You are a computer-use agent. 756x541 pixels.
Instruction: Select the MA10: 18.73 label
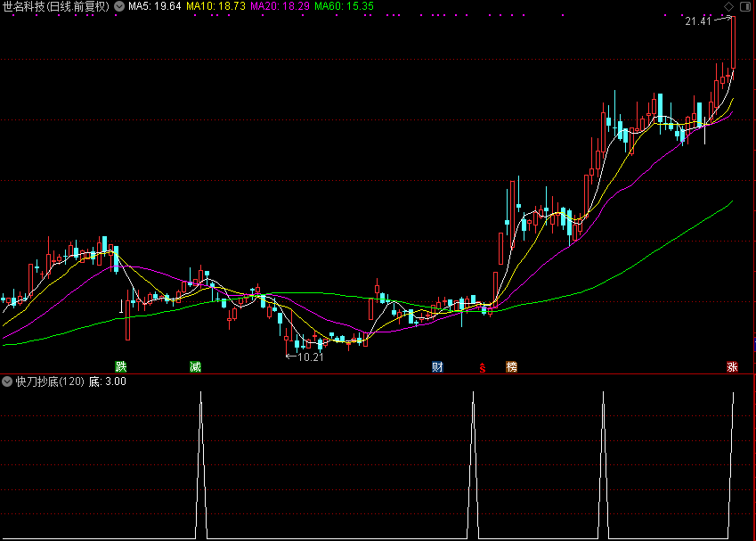point(215,6)
